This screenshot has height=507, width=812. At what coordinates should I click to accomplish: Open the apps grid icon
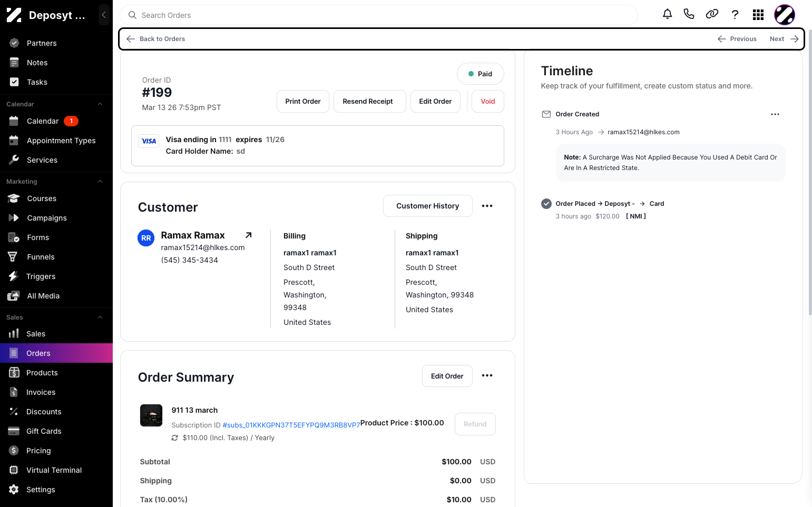tap(758, 15)
